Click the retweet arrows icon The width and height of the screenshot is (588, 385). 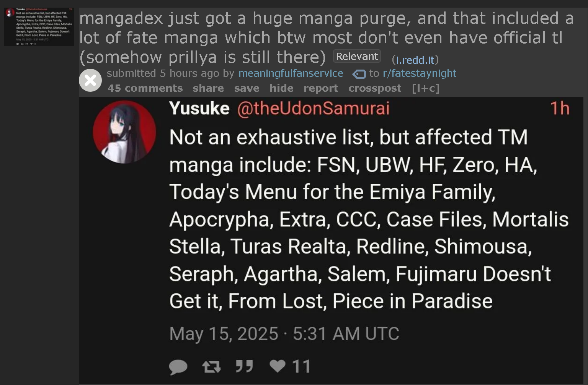pyautogui.click(x=211, y=367)
